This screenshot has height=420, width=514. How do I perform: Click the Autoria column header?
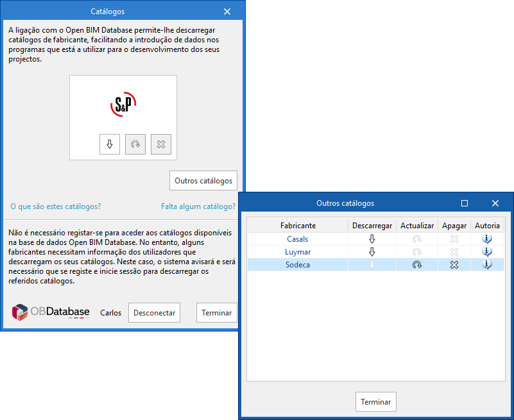(487, 226)
